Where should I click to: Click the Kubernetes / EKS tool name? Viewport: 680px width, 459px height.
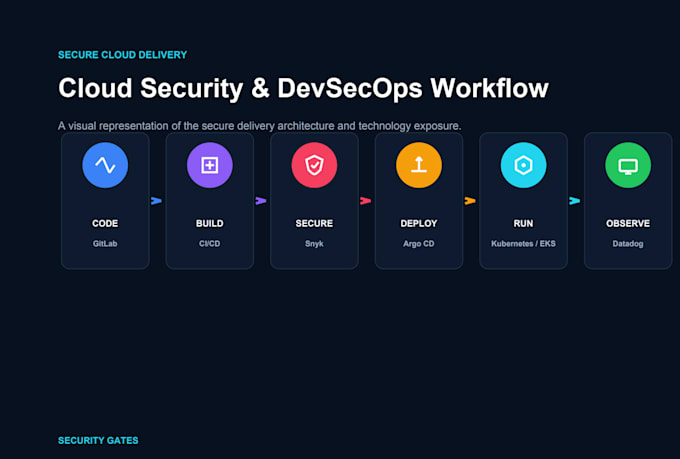coord(523,243)
